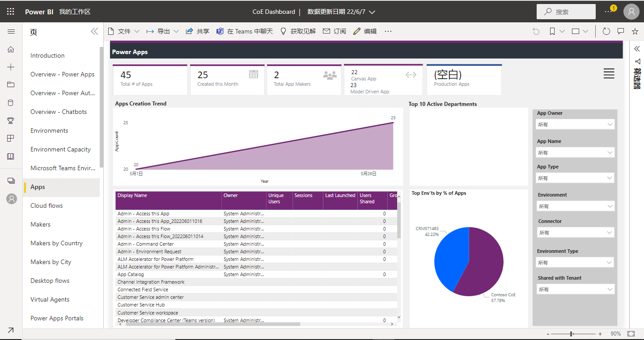Screen dimensions: 644x340
Task: Open the Desktop flows page
Action: pyautogui.click(x=50, y=281)
